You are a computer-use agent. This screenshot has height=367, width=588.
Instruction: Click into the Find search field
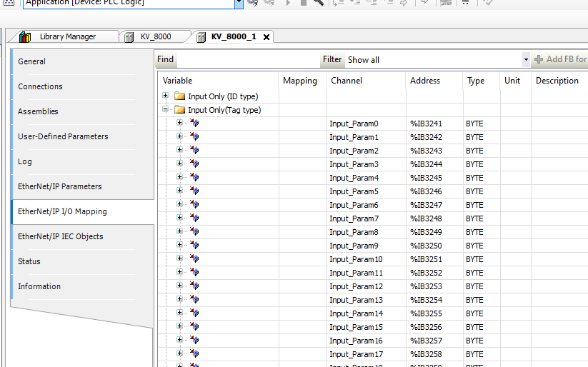248,59
